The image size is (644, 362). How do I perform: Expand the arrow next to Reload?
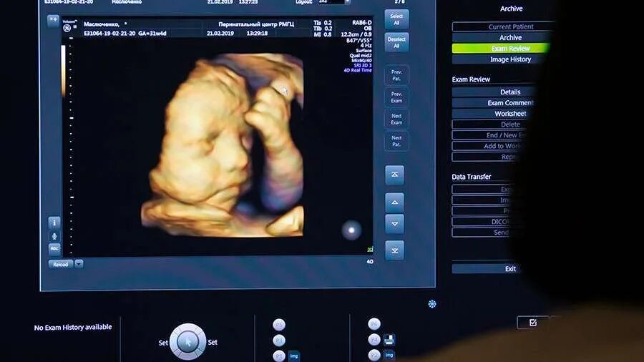coord(79,264)
